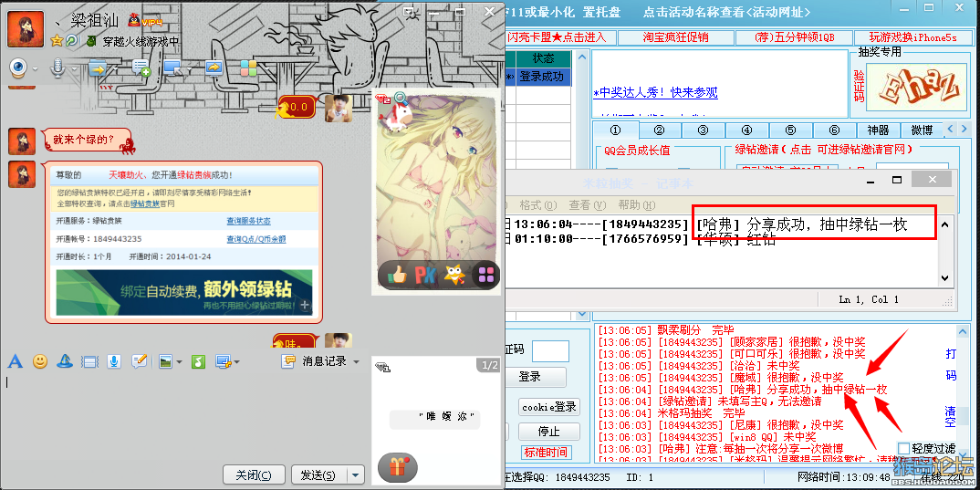Record a voice message in the chat toolbar
This screenshot has width=980, height=490.
[x=114, y=361]
